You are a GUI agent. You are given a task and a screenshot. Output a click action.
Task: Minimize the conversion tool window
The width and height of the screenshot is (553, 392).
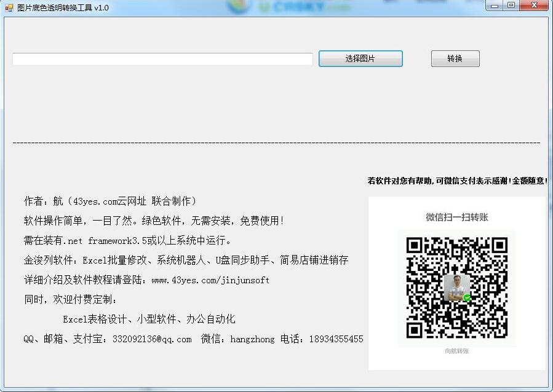point(496,6)
